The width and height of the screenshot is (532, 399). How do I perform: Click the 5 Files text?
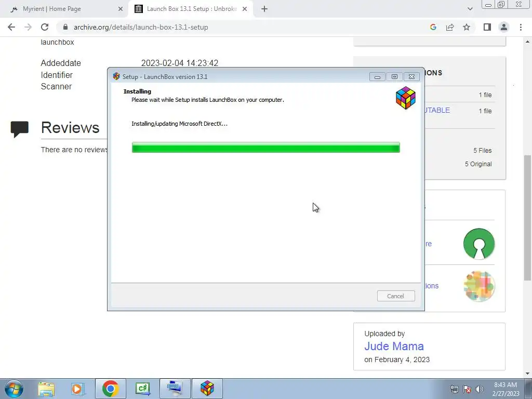coord(483,150)
